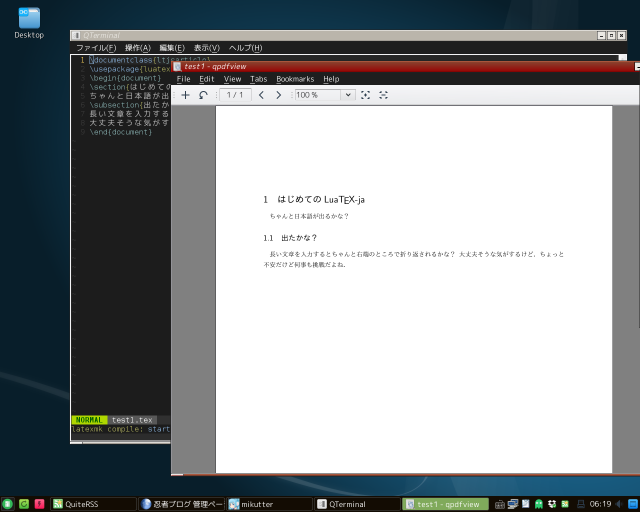
Task: Open qpdfview Edit menu
Action: pyautogui.click(x=207, y=79)
